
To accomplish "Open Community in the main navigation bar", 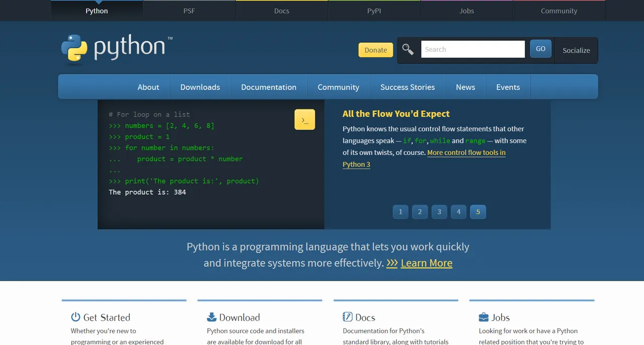I will 339,87.
